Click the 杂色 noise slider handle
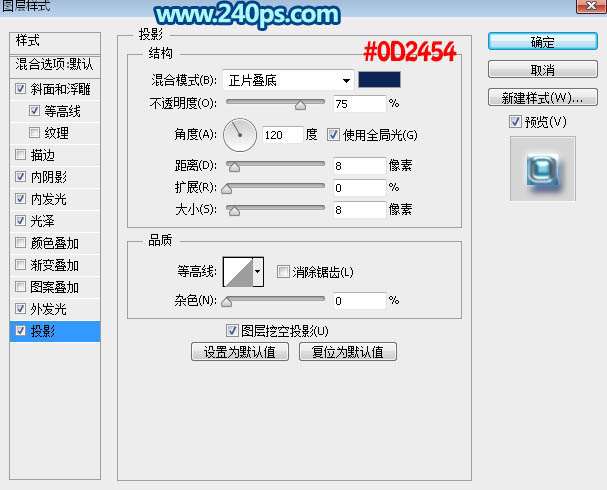Viewport: 607px width, 490px height. click(227, 302)
